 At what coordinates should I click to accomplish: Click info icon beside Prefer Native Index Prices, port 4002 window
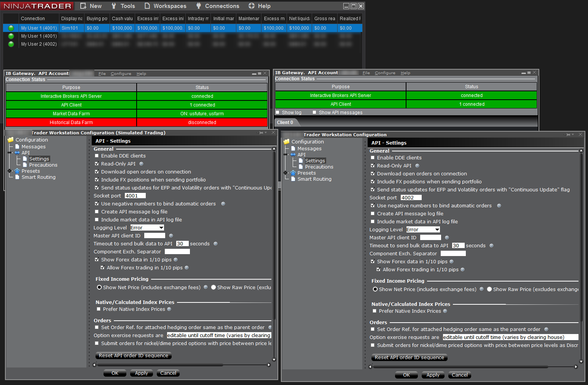tap(445, 311)
